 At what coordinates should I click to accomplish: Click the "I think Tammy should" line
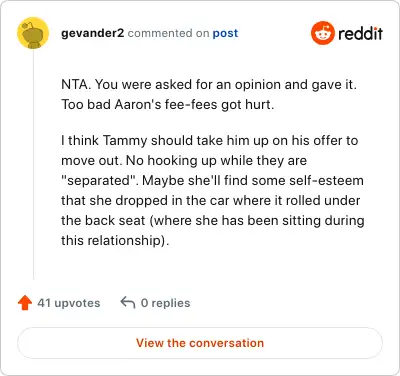210,141
